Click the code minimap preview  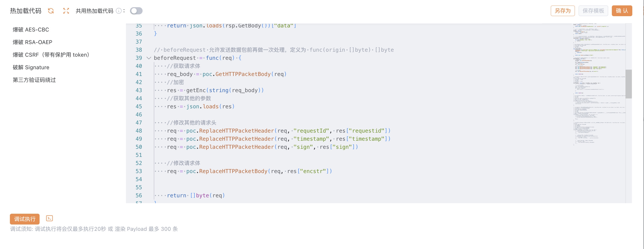(599, 85)
